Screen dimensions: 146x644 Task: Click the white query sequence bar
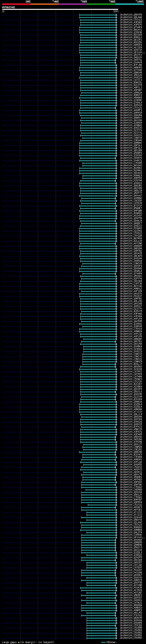tap(60, 10)
